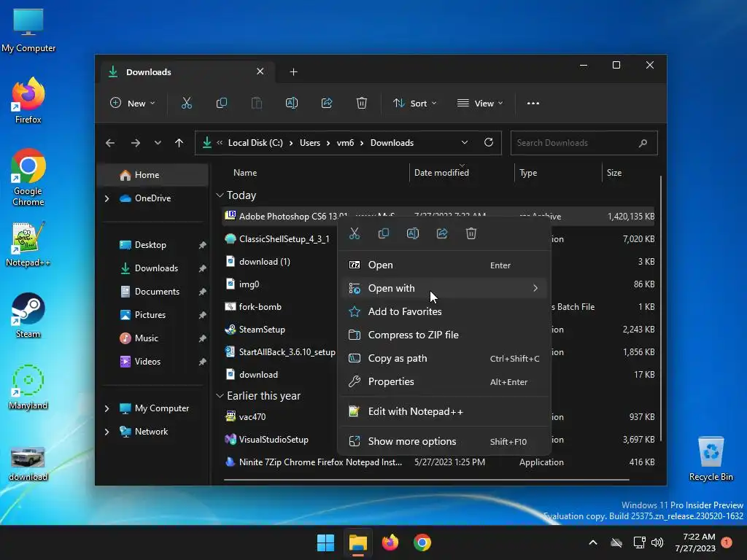The height and width of the screenshot is (560, 747).
Task: Click the Windows Start button
Action: 326,542
